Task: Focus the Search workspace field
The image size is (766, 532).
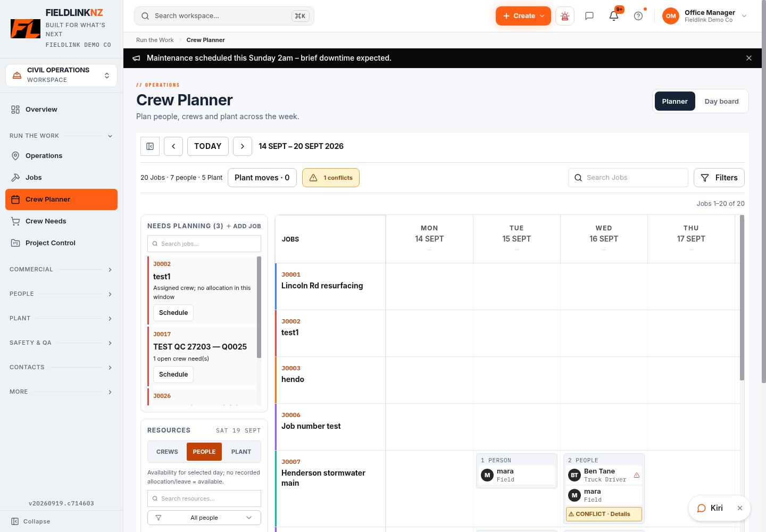Action: point(224,16)
